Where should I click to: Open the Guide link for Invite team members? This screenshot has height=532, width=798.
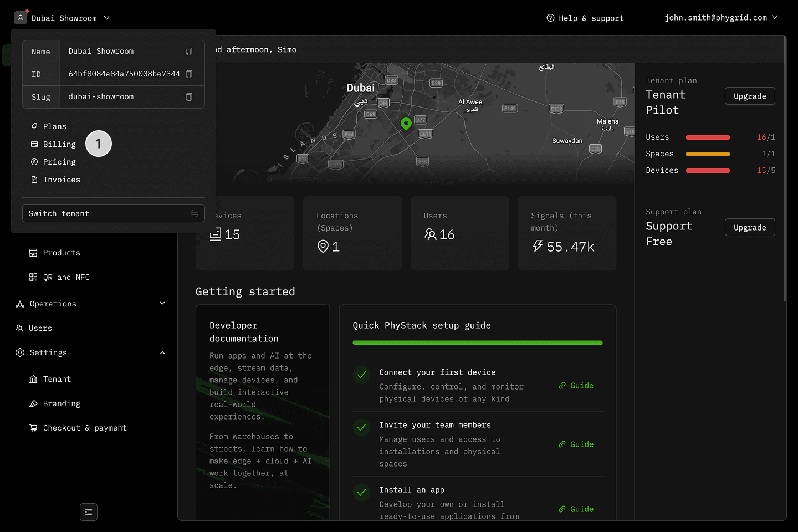(x=576, y=444)
